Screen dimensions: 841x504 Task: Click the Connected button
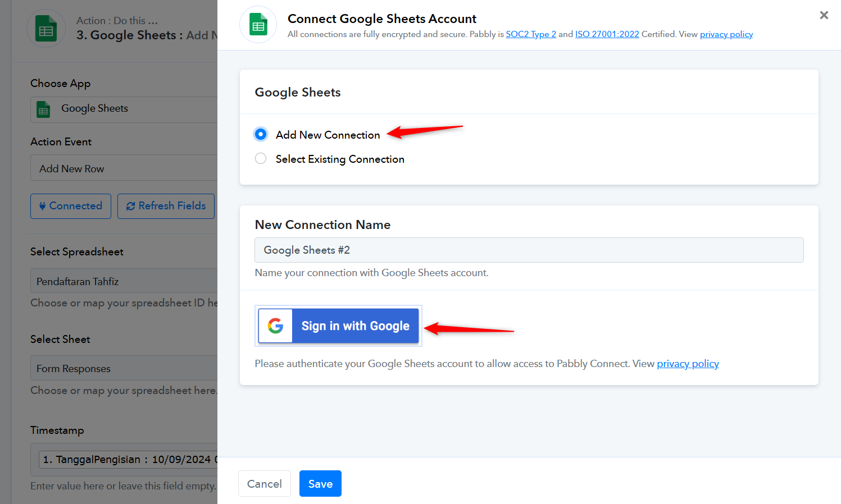[x=71, y=206]
